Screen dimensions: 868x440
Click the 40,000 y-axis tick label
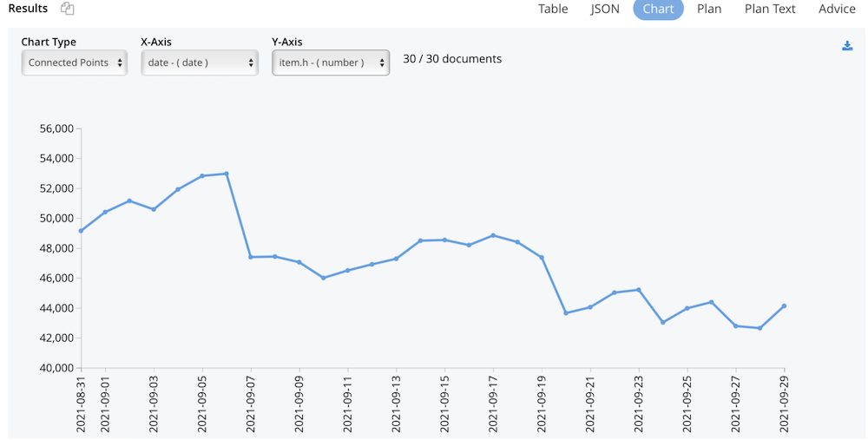click(x=57, y=368)
